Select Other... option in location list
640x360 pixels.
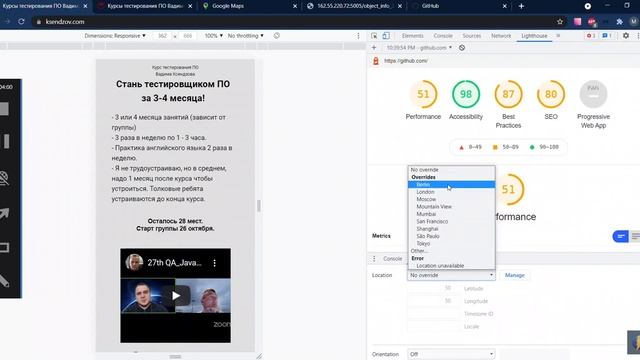pyautogui.click(x=451, y=251)
